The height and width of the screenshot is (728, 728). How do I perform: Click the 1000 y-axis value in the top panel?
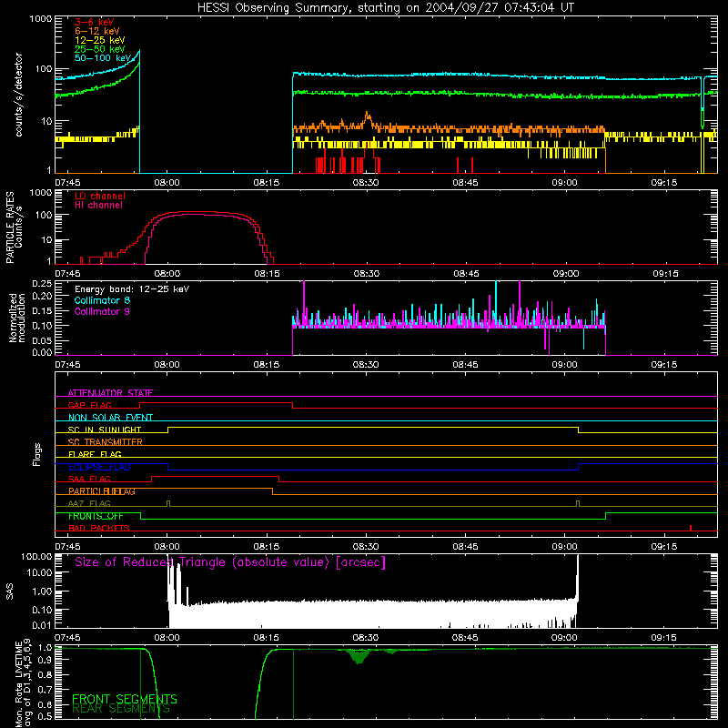(x=40, y=19)
